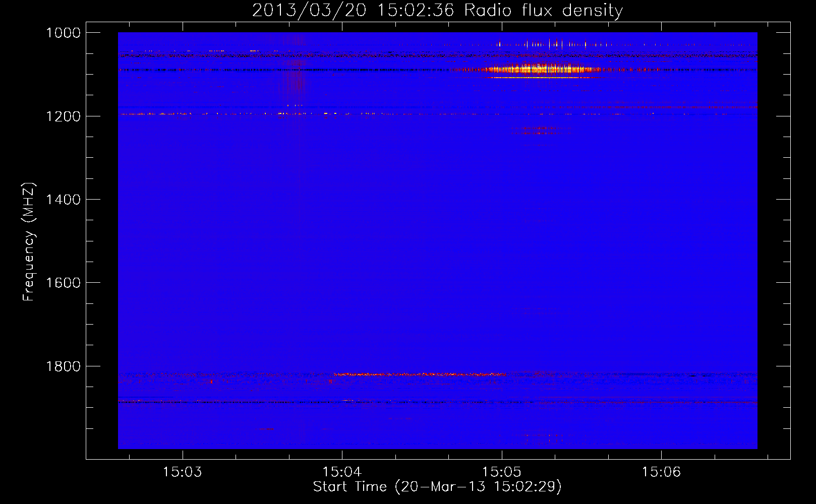Viewport: 816px width, 504px height.
Task: Select the 1800 frequency tick label
Action: tap(63, 366)
